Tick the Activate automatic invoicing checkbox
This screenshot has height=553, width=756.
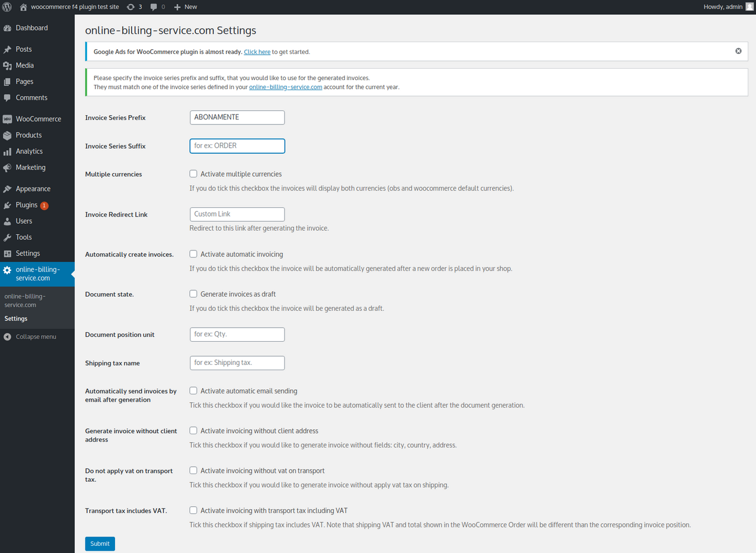coord(193,254)
